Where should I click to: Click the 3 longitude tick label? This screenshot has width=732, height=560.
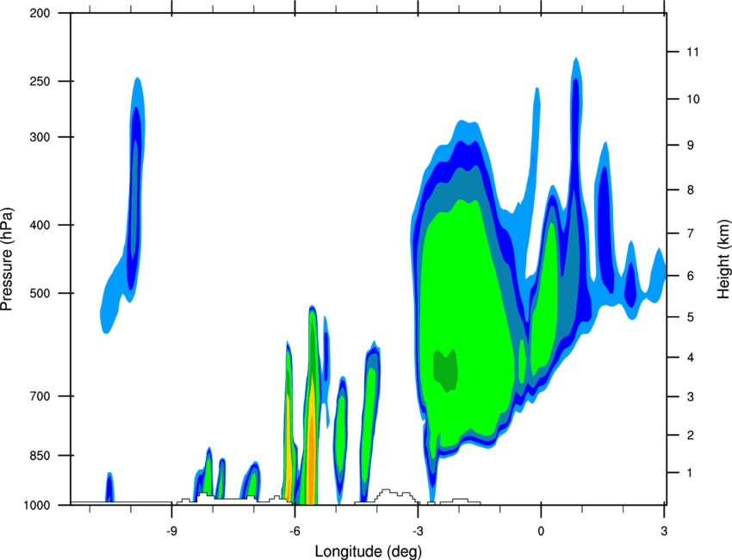pos(664,531)
